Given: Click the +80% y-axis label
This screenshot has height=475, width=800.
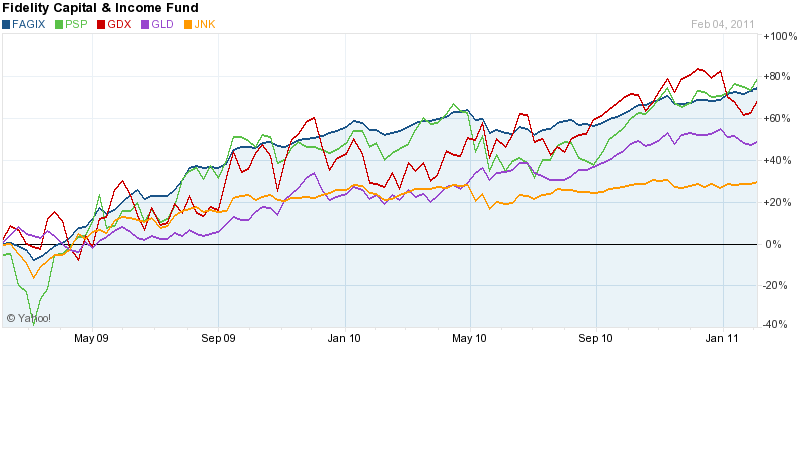Looking at the screenshot, I should pos(777,77).
